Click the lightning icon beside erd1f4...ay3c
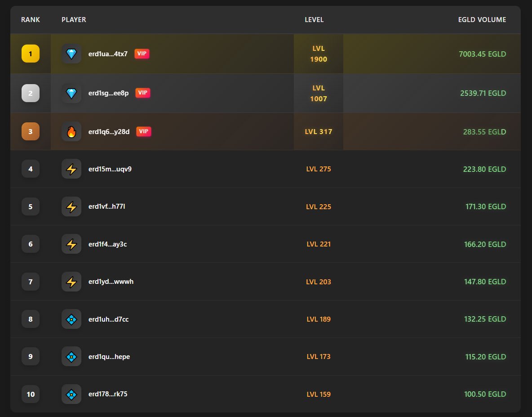 click(x=71, y=244)
